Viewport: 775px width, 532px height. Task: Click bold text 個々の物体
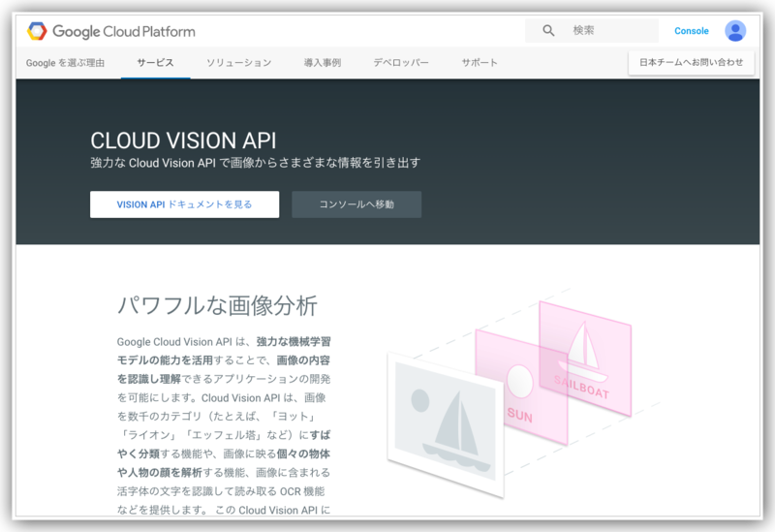coord(303,454)
